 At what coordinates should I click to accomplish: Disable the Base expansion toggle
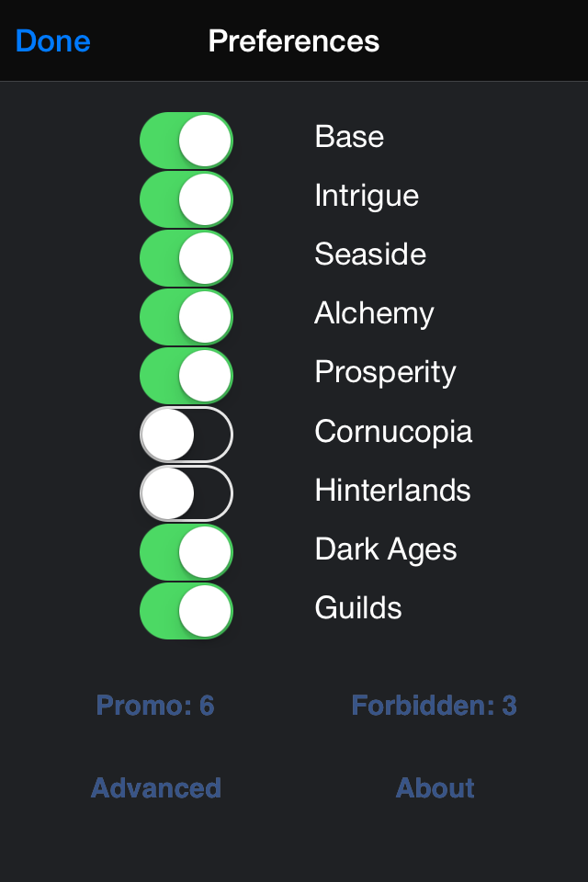186,140
